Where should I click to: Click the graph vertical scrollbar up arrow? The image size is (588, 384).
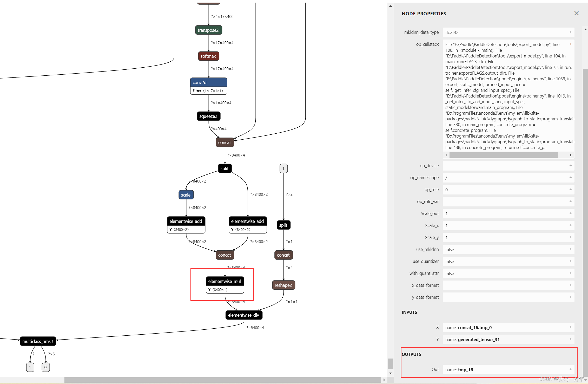coord(391,6)
